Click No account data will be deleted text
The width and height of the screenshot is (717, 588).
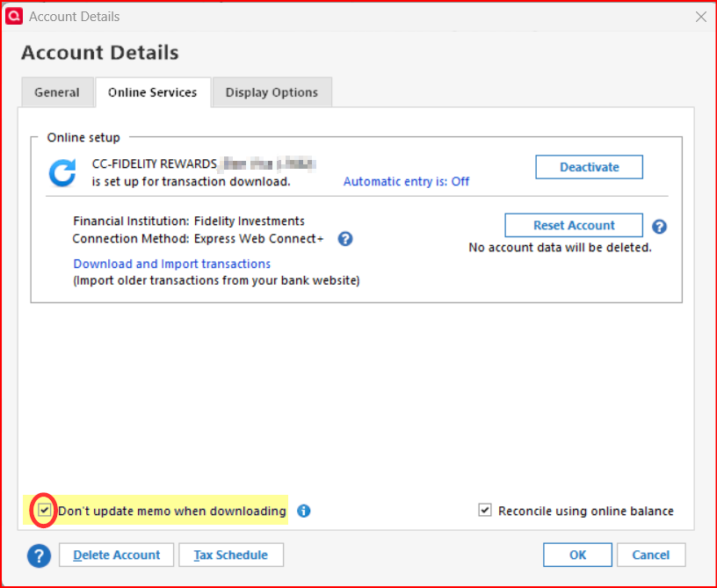(x=560, y=247)
